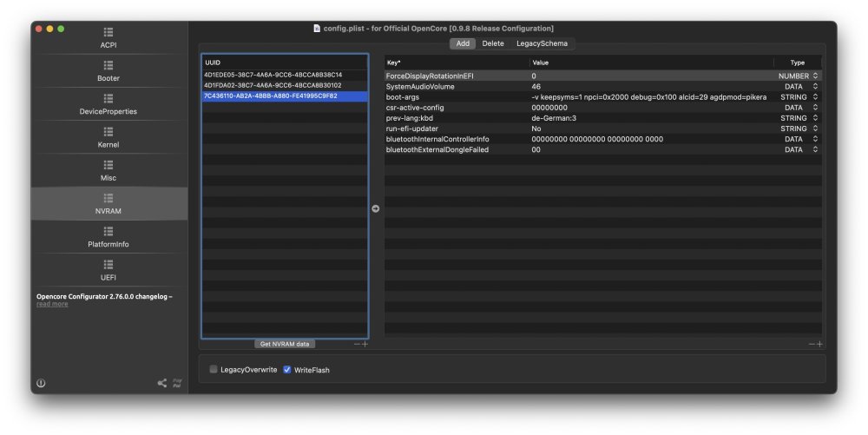Select the ForceDisplayRotationInEFI key

coord(430,76)
